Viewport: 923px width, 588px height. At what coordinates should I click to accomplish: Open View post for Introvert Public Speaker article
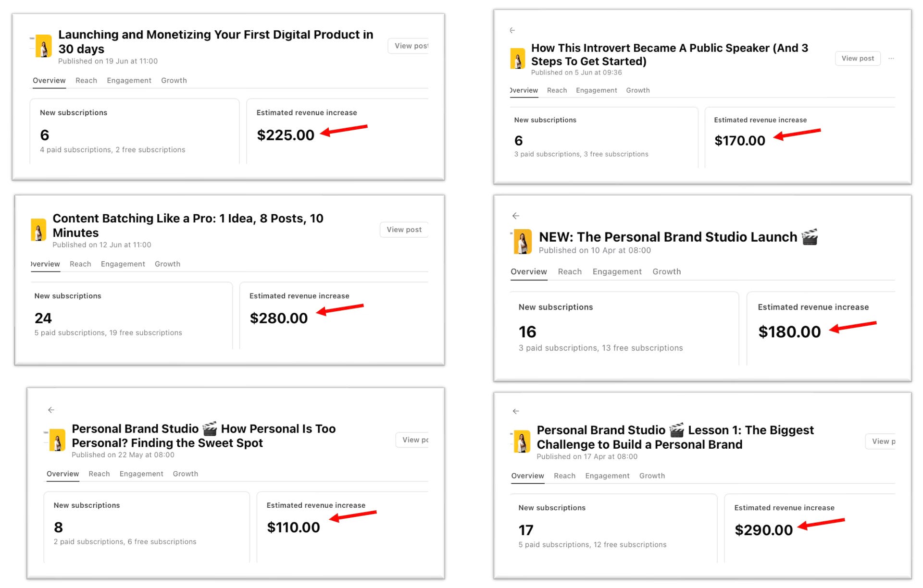point(858,59)
